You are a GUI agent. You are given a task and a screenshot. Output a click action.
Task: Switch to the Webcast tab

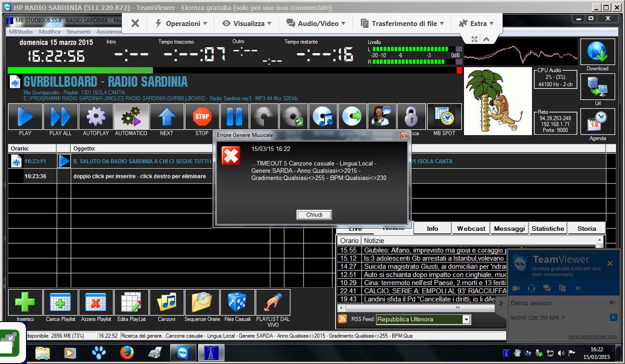click(471, 229)
